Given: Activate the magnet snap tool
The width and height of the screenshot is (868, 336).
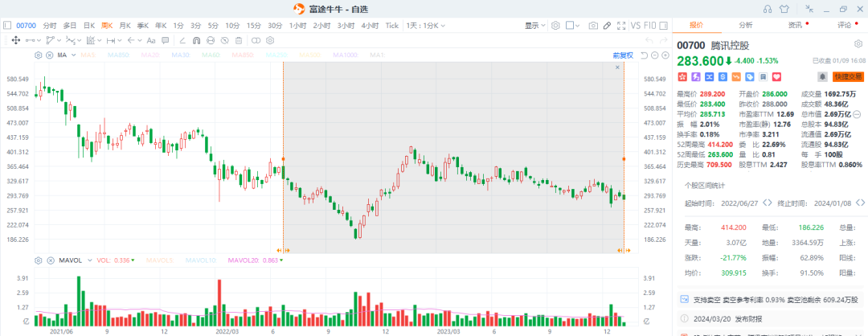Looking at the screenshot, I should click(196, 40).
